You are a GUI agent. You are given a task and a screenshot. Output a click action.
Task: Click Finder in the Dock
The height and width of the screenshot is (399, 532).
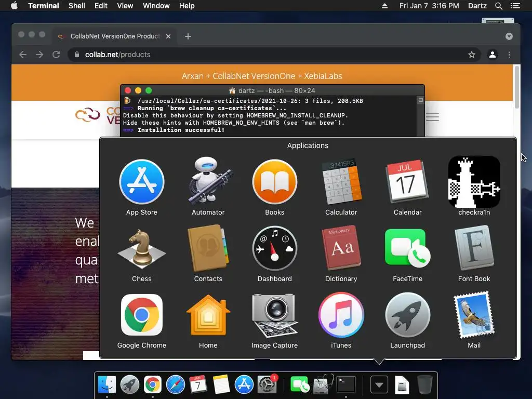click(107, 385)
